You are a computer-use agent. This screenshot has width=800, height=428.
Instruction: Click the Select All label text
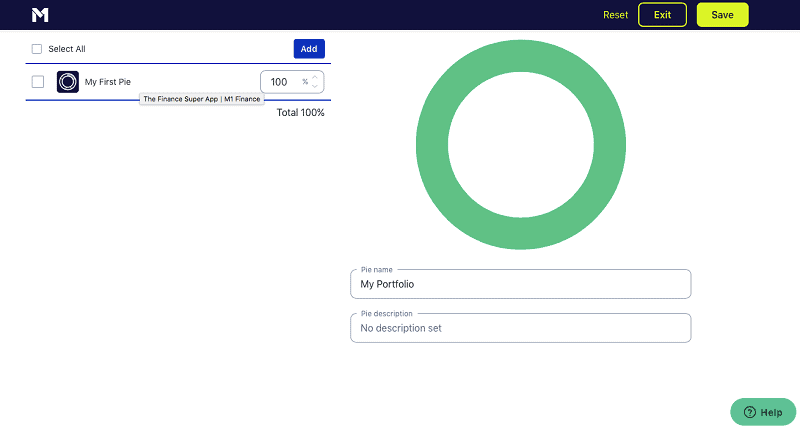pyautogui.click(x=67, y=49)
